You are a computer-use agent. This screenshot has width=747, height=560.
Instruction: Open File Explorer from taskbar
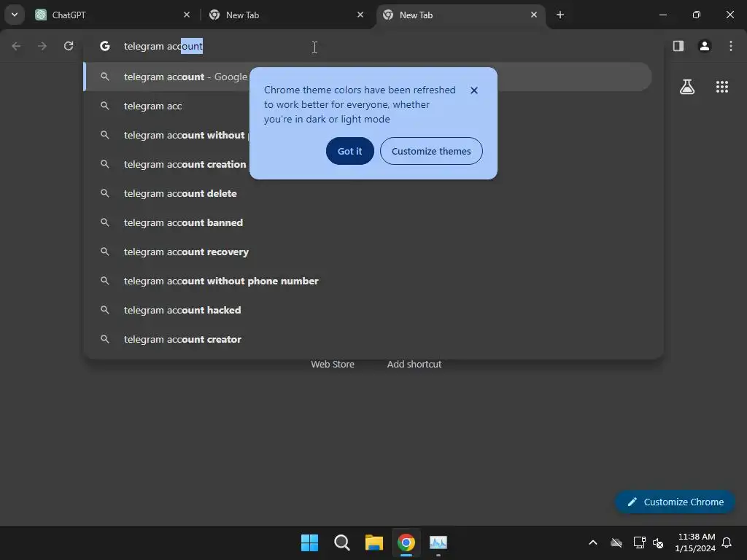click(x=374, y=542)
